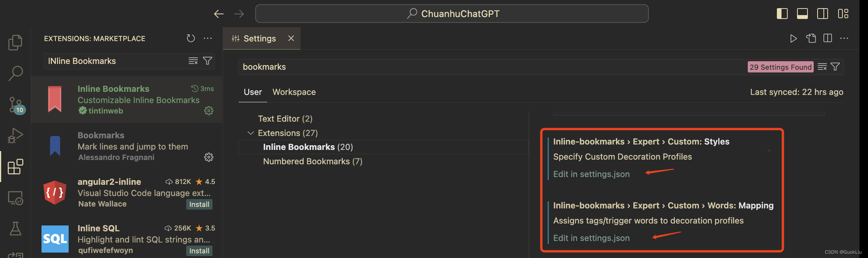Open Source Control view showing 10 changes
Screen dimensions: 868x258
tap(15, 104)
